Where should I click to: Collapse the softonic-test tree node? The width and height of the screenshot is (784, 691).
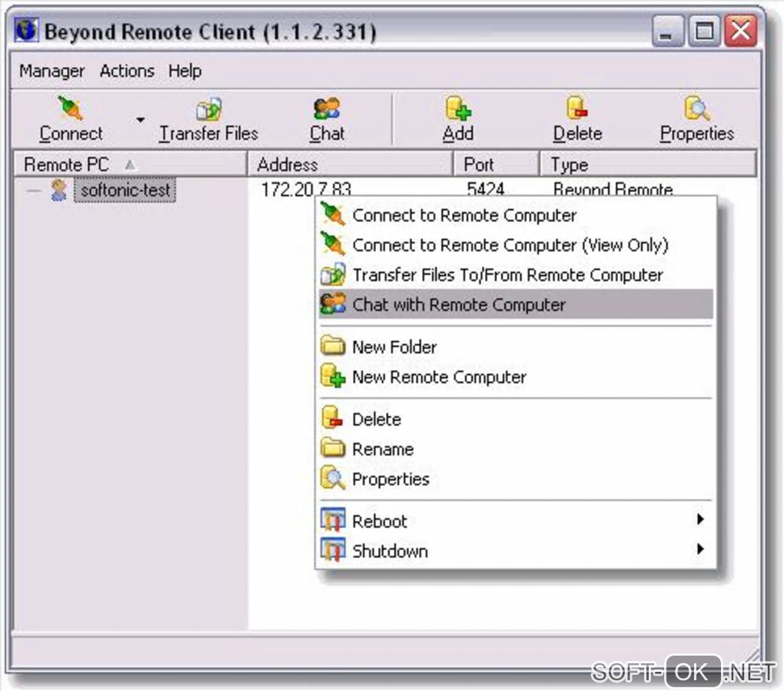(x=34, y=191)
